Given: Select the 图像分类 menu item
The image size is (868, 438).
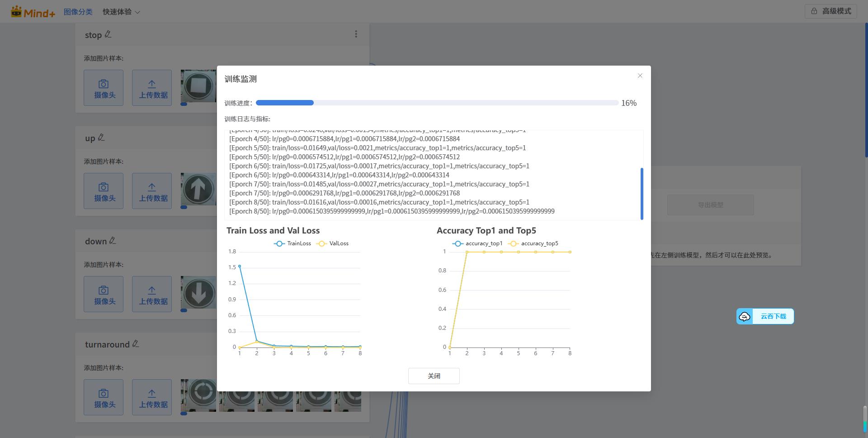Looking at the screenshot, I should pos(78,12).
